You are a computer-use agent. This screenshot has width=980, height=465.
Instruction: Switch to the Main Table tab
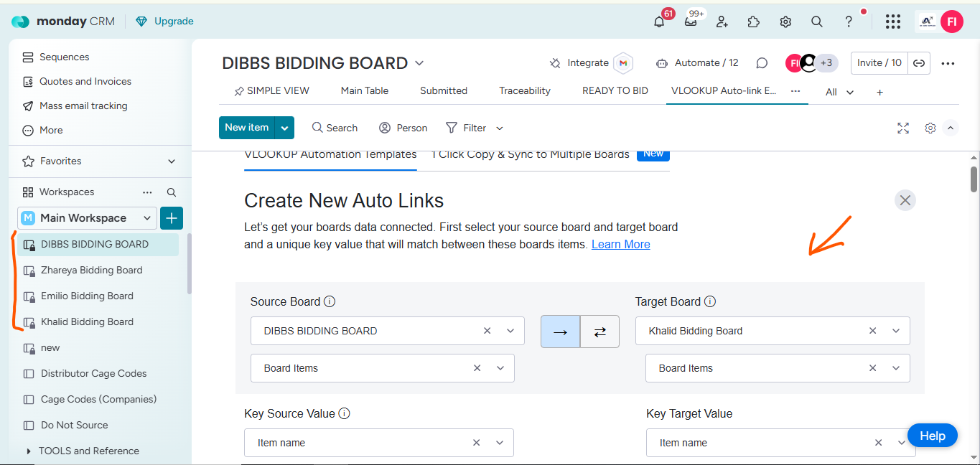click(x=365, y=91)
